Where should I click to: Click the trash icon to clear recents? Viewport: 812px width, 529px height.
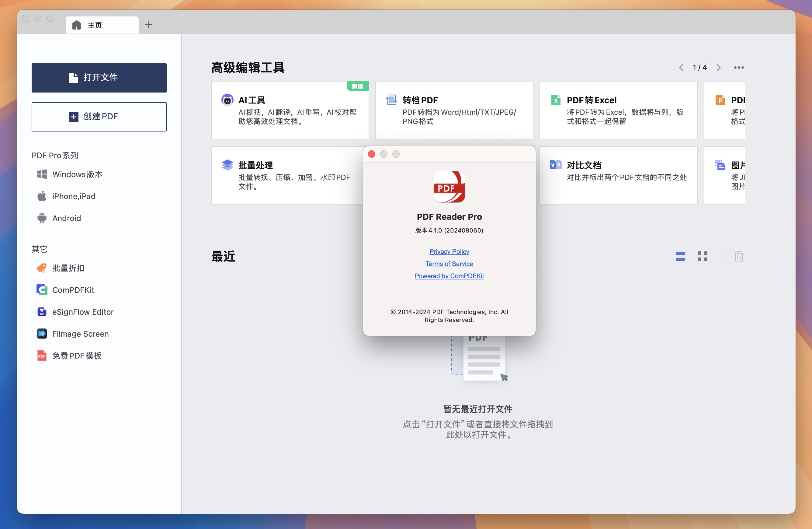click(x=739, y=256)
